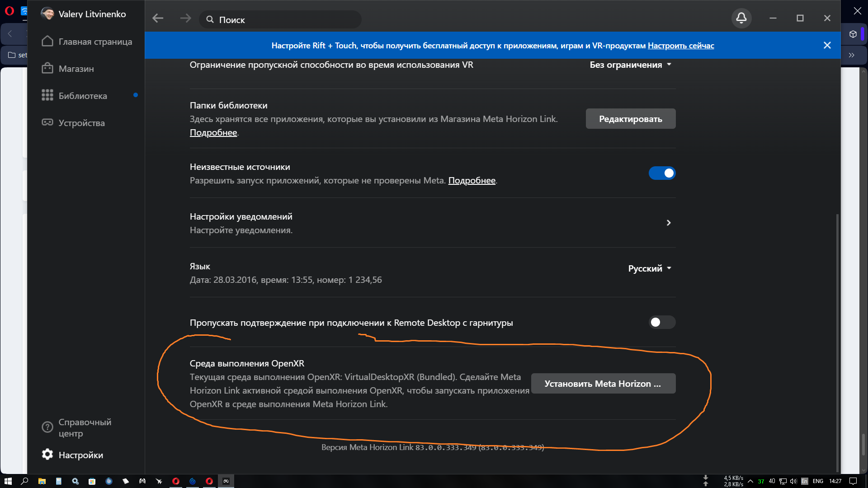This screenshot has width=868, height=488.
Task: Click Среда выполнения OpenXR heading
Action: (x=247, y=363)
